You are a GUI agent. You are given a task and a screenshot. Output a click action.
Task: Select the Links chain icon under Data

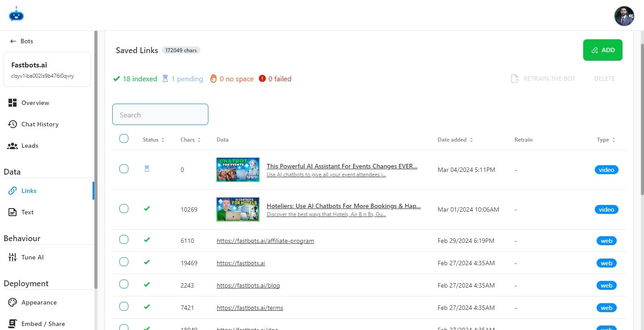(x=13, y=190)
